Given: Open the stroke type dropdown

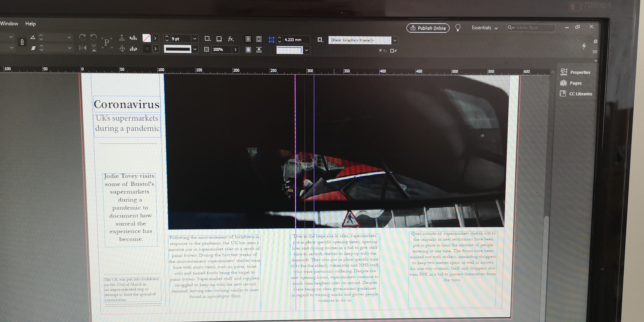Looking at the screenshot, I should click(x=195, y=49).
